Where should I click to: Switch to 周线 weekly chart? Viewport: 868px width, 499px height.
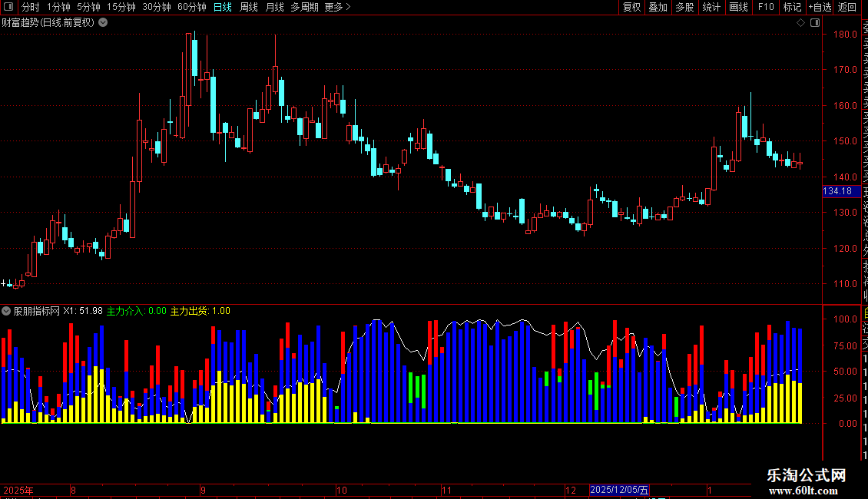[x=249, y=7]
